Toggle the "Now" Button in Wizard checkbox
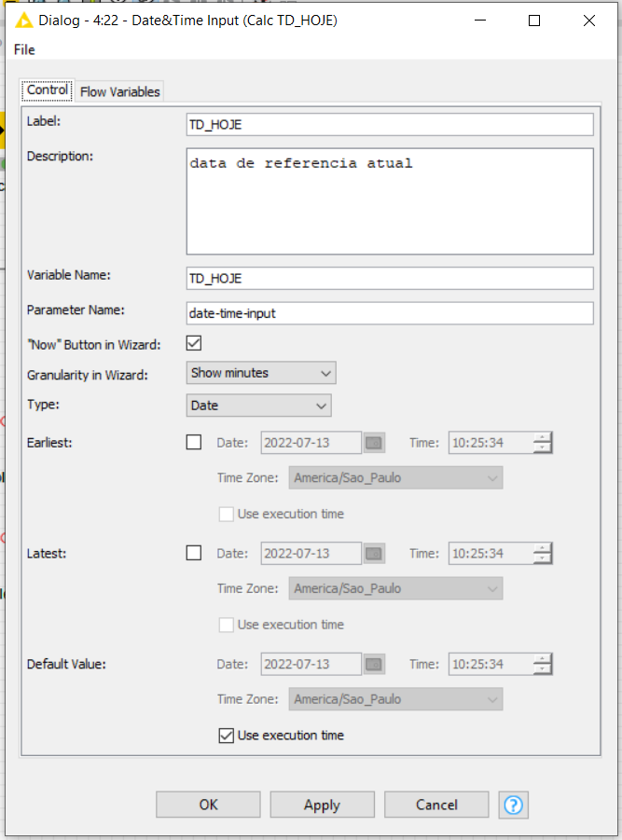The width and height of the screenshot is (622, 840). click(x=194, y=343)
